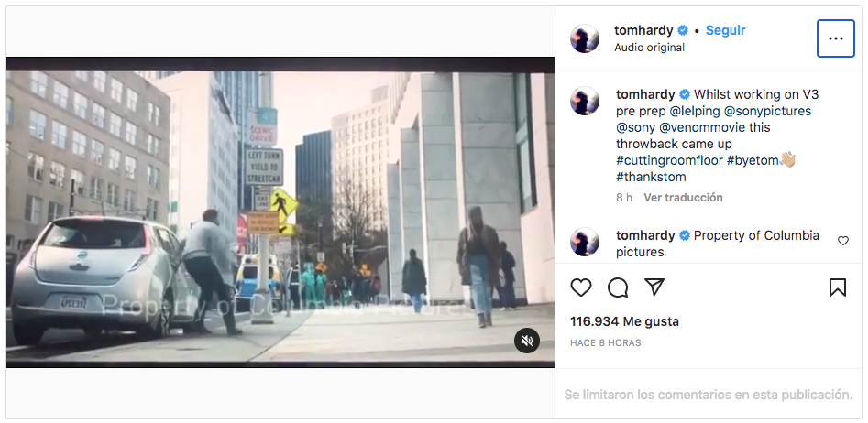868x423 pixels.
Task: Save post with bookmark icon
Action: tap(838, 287)
